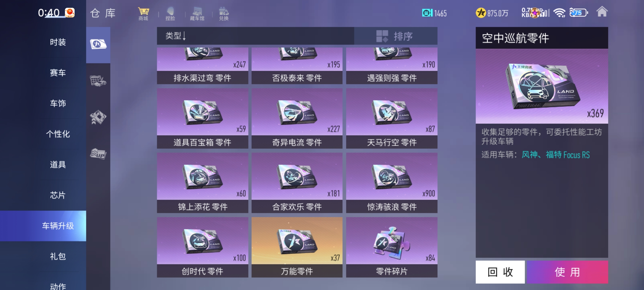Open the 排序 sort options

[x=396, y=36]
